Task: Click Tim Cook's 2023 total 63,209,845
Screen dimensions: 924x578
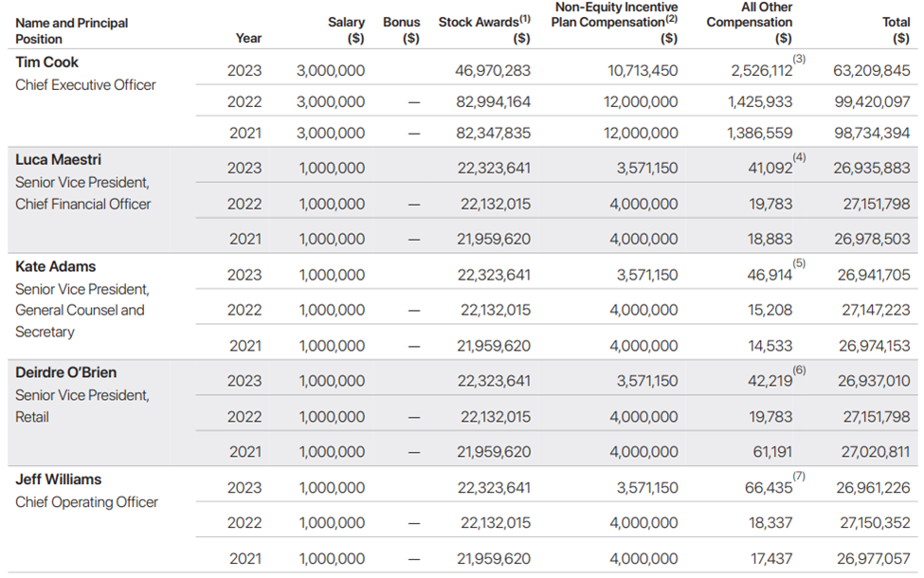Action: click(872, 71)
